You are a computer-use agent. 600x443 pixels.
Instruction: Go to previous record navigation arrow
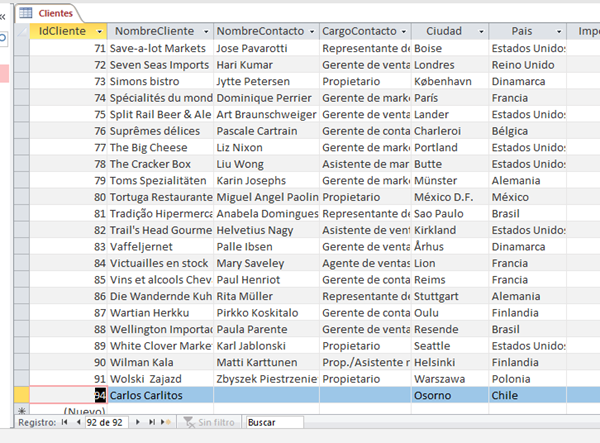click(x=78, y=422)
